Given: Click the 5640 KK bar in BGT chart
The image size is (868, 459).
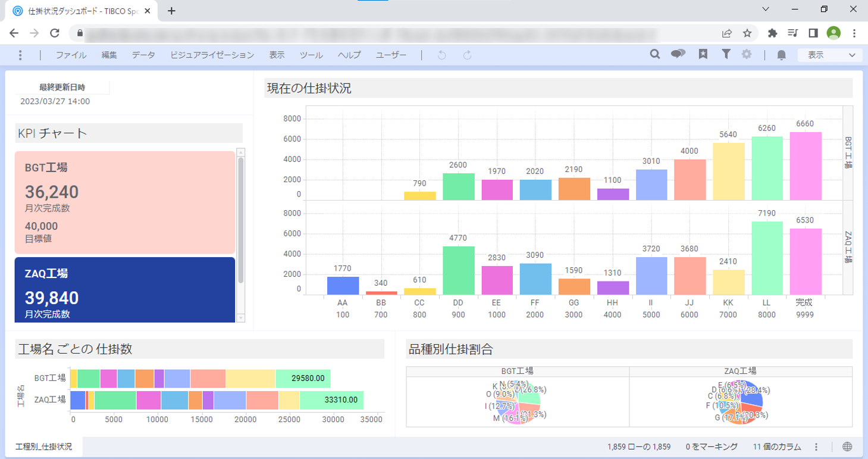Looking at the screenshot, I should pos(729,171).
